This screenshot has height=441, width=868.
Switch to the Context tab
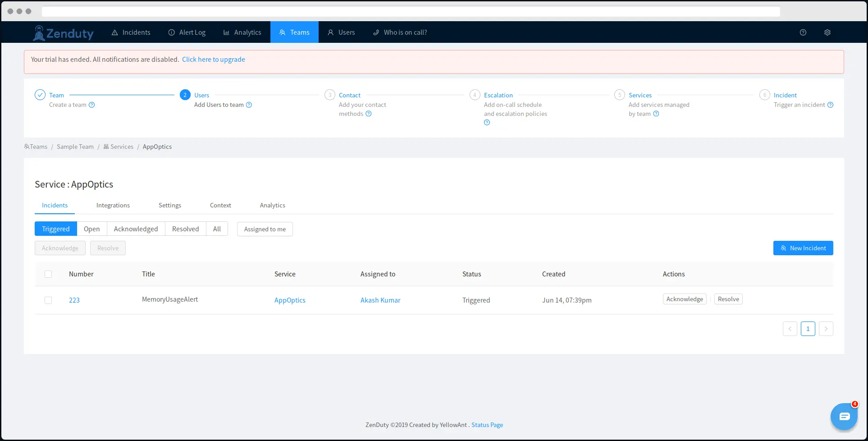[x=220, y=205]
